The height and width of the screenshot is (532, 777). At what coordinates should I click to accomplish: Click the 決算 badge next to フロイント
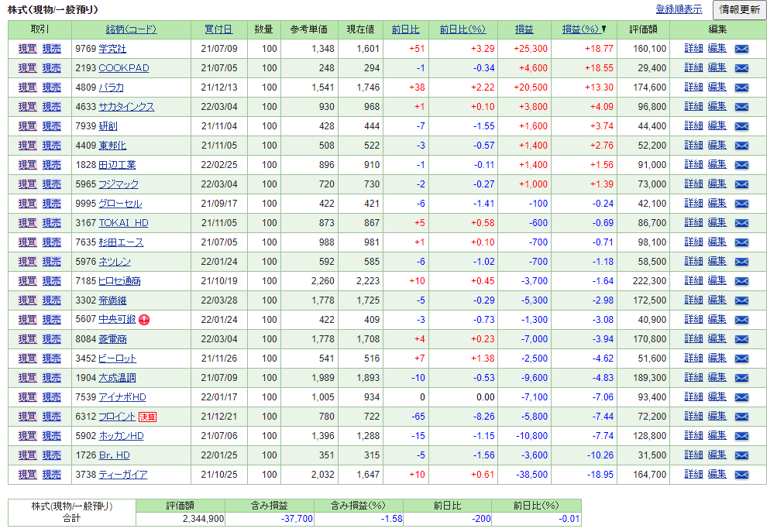click(147, 417)
